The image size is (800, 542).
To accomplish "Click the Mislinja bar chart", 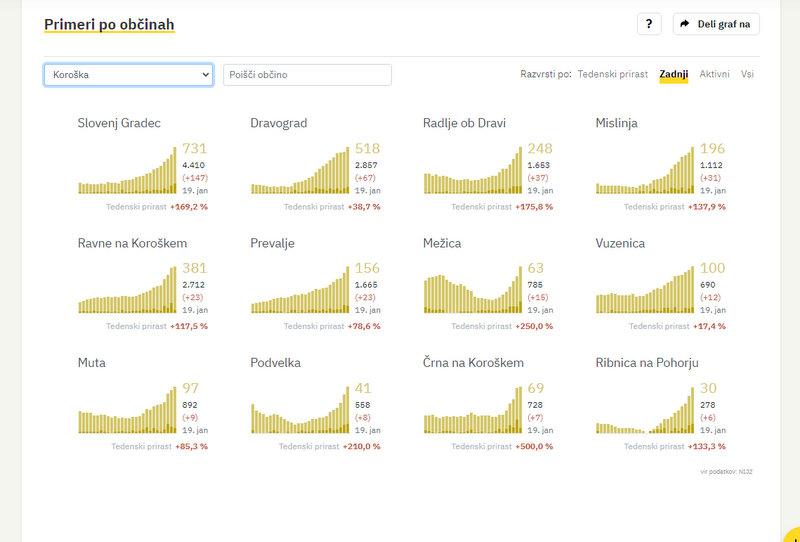I will [x=645, y=170].
